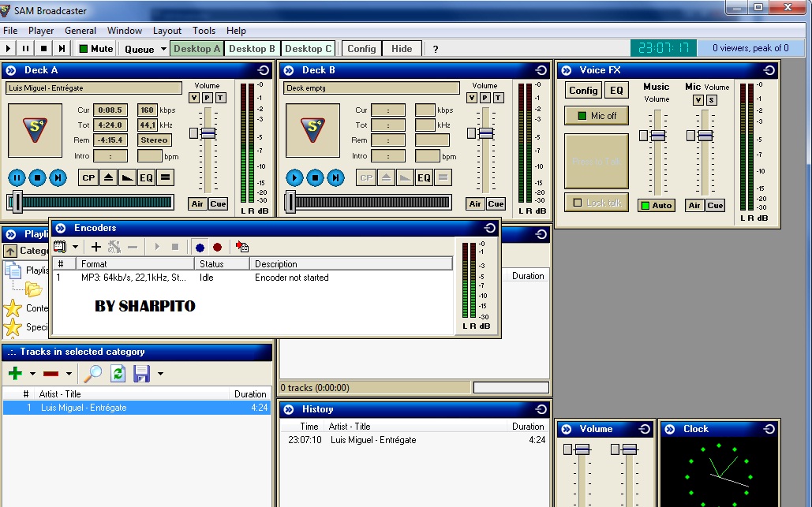This screenshot has width=812, height=507.
Task: Enable Lock talk checkbox
Action: (578, 203)
